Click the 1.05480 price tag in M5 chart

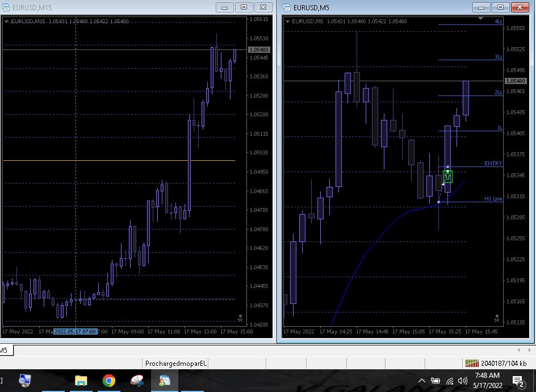pyautogui.click(x=516, y=81)
